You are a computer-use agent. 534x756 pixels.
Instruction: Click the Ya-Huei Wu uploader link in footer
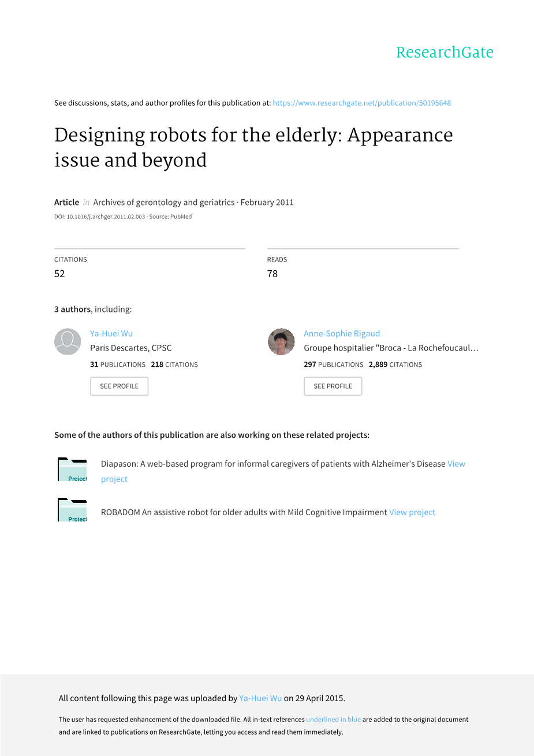pyautogui.click(x=260, y=698)
